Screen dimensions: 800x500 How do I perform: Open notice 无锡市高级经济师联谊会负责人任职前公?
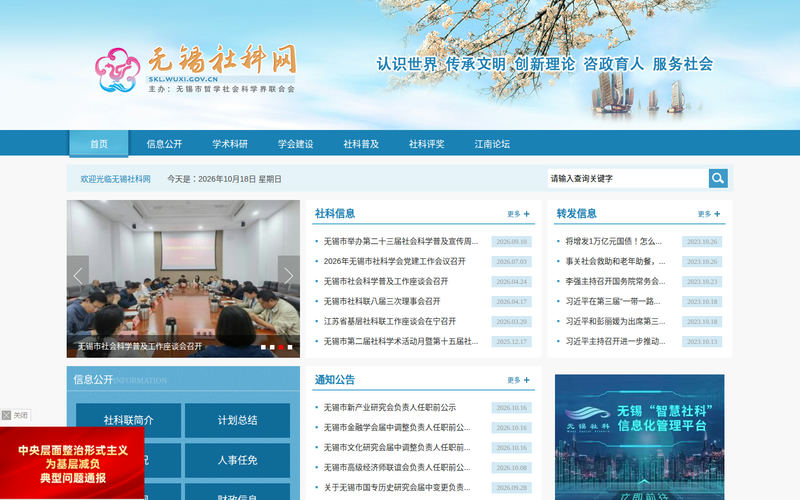[x=397, y=467]
